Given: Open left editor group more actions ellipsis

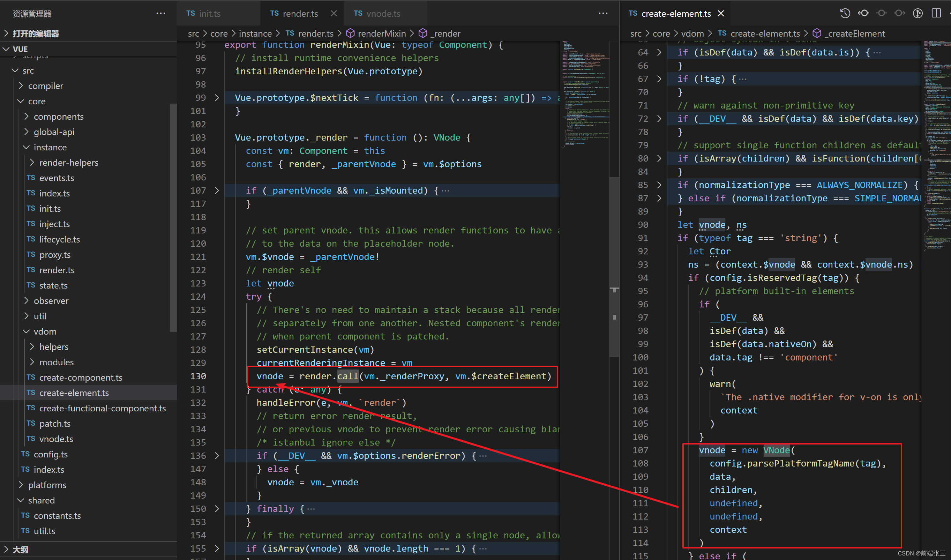Looking at the screenshot, I should pyautogui.click(x=603, y=13).
